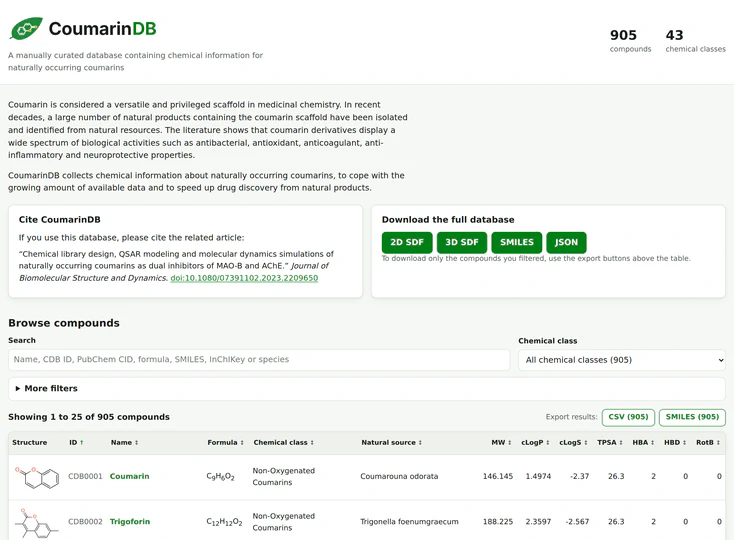The height and width of the screenshot is (540, 734).
Task: Sort table by cLogS column
Action: [573, 442]
